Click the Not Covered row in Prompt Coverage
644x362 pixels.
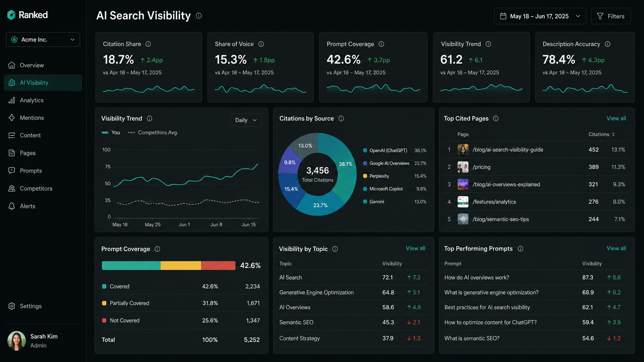click(x=181, y=320)
